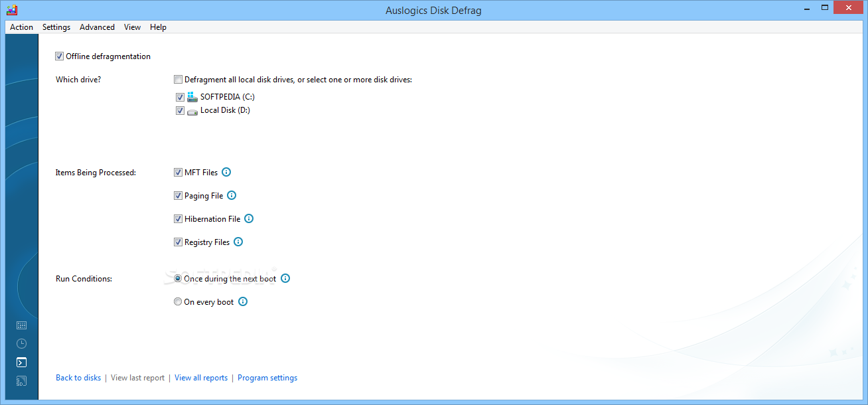Toggle the Hibernation File checkbox
Image resolution: width=868 pixels, height=405 pixels.
[178, 218]
